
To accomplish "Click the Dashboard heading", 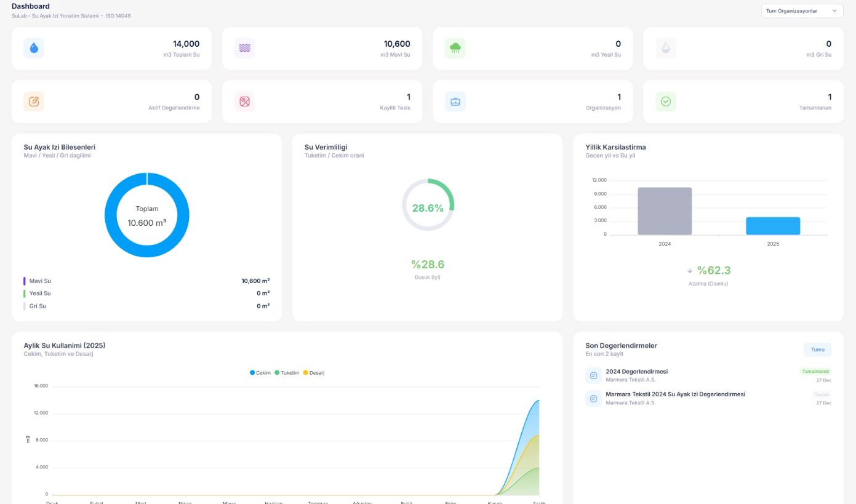I will click(31, 6).
